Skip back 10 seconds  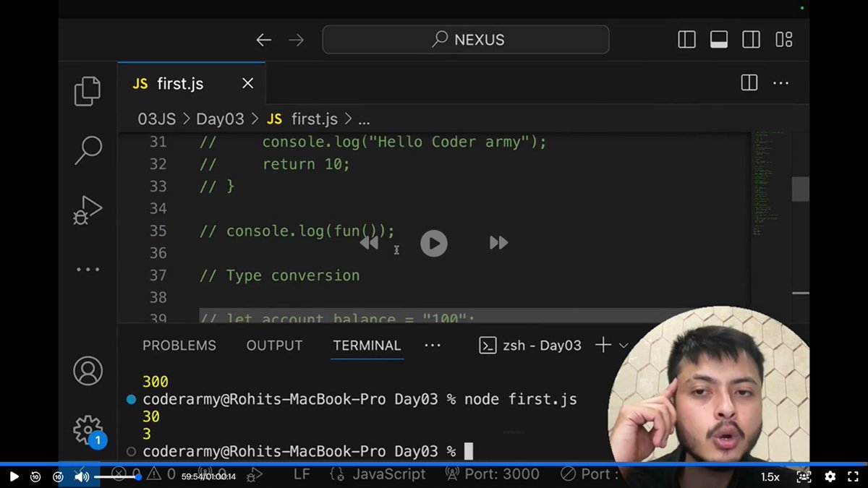click(35, 476)
